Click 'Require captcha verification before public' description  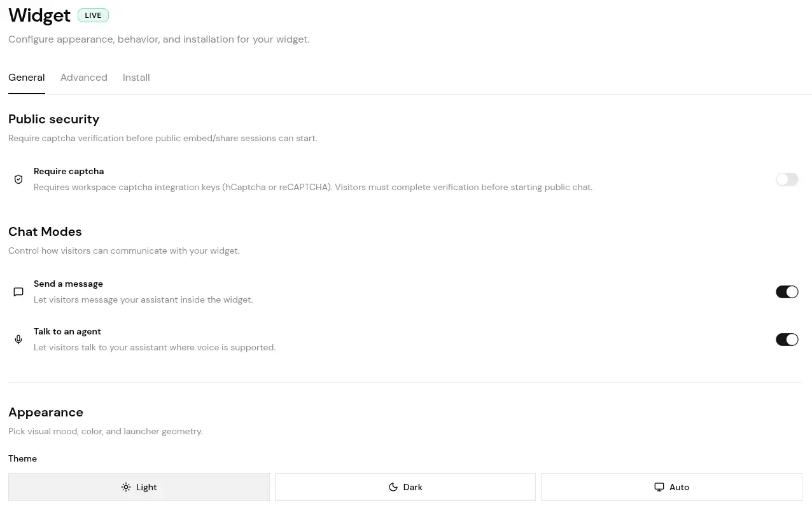point(163,138)
